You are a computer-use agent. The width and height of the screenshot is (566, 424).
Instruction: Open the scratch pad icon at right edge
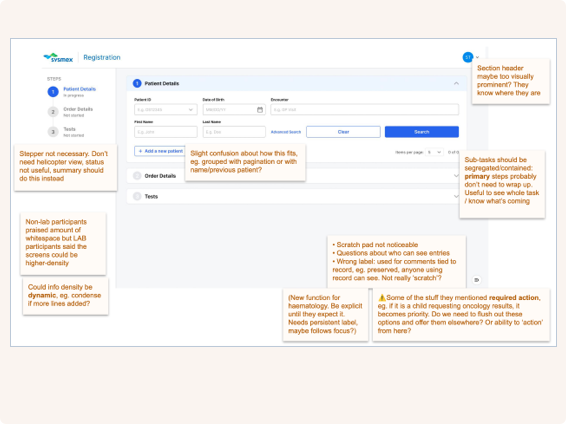point(476,280)
